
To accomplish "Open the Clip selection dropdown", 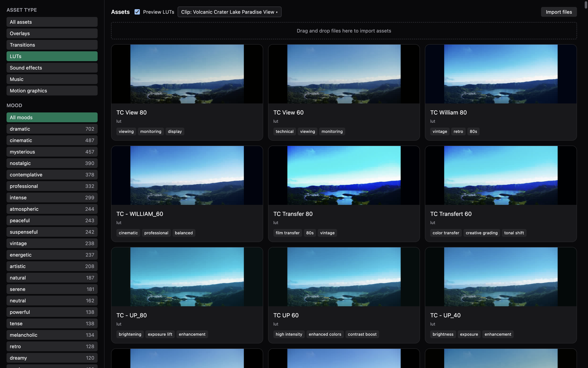I will pyautogui.click(x=229, y=12).
